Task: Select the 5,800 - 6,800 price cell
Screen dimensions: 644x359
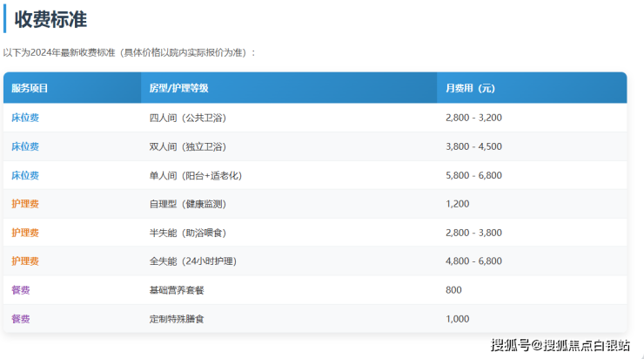Action: click(x=473, y=175)
